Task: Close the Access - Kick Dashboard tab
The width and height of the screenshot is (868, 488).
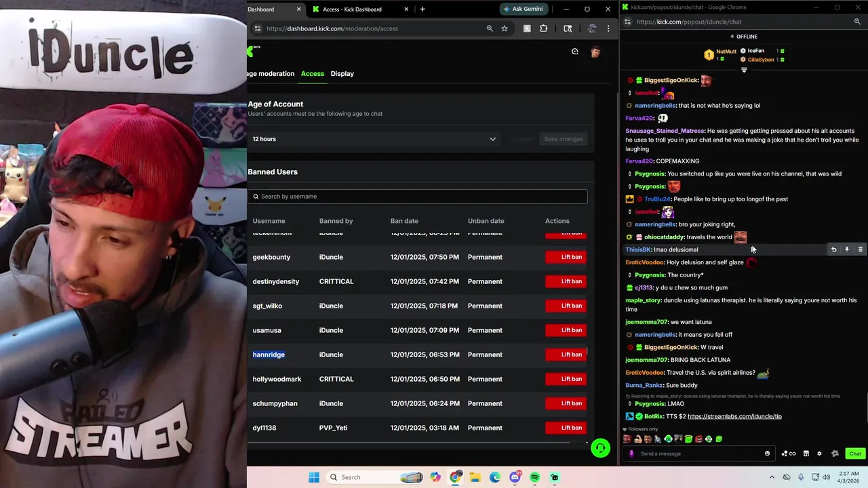Action: click(407, 9)
